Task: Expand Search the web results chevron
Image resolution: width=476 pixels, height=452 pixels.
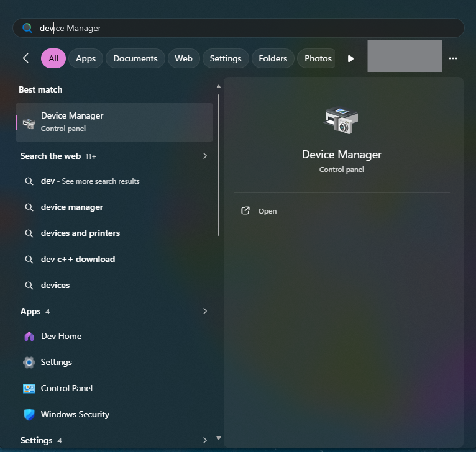Action: click(205, 156)
